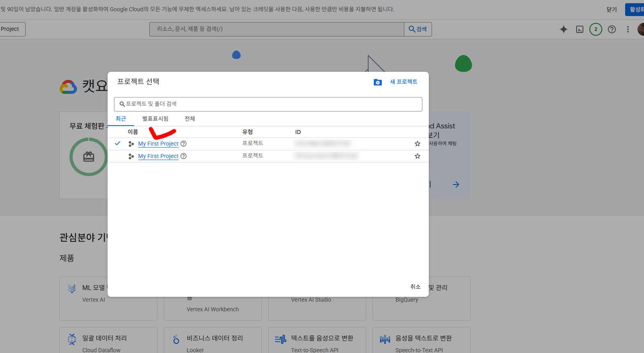
Task: Activate Cloud Shell terminal icon
Action: (580, 29)
